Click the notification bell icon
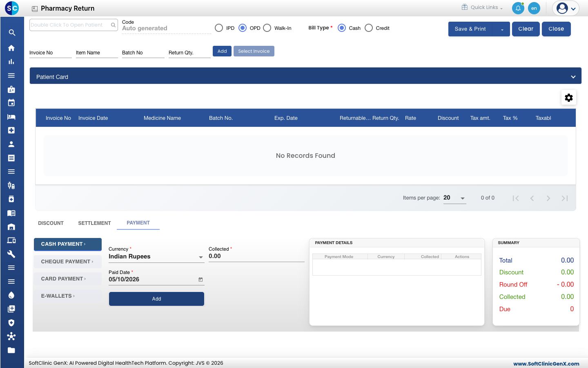The image size is (588, 368). click(x=518, y=8)
